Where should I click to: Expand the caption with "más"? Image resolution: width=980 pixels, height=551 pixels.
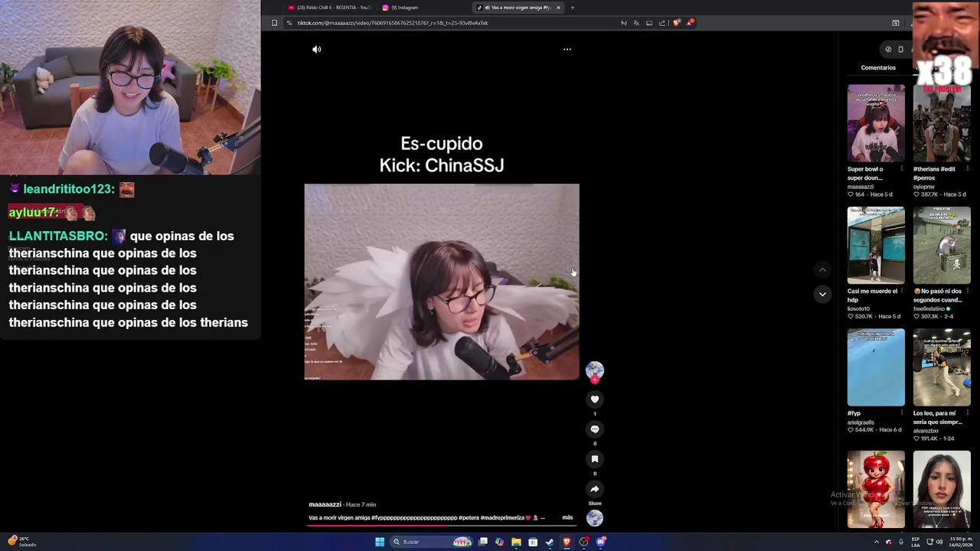[x=567, y=518]
